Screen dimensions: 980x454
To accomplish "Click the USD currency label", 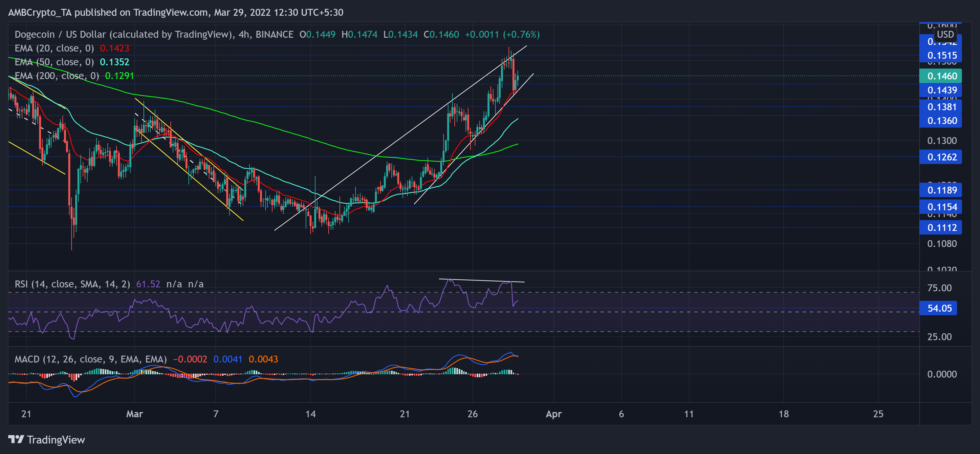I will (x=945, y=34).
